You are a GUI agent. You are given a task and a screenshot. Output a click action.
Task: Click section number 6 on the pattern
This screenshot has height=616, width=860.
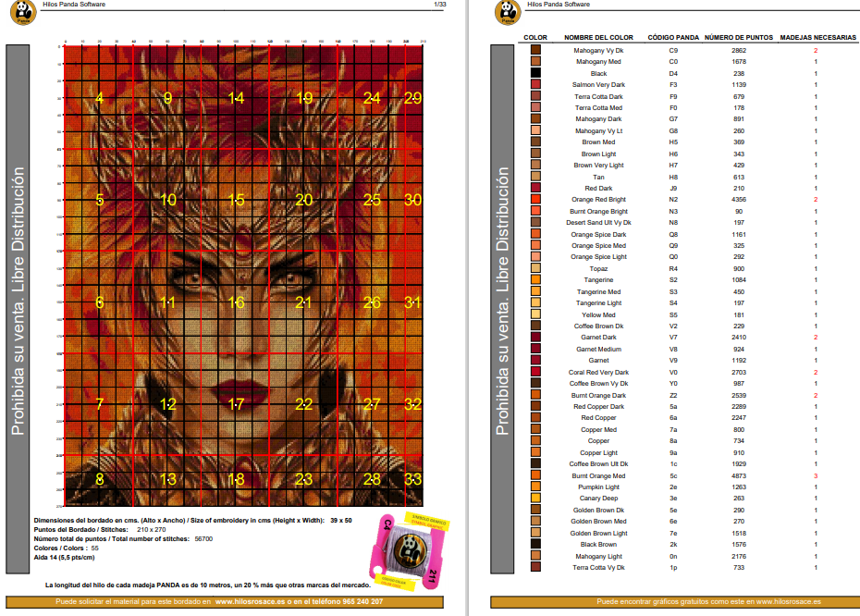(x=99, y=302)
